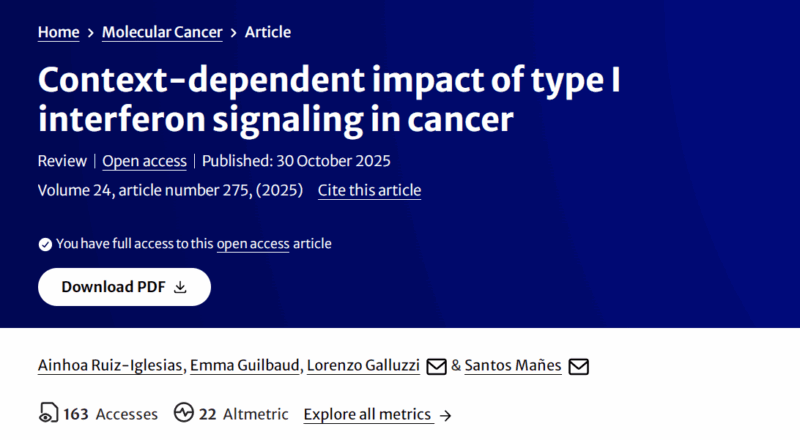
Task: Click the article title heading
Action: [x=329, y=99]
